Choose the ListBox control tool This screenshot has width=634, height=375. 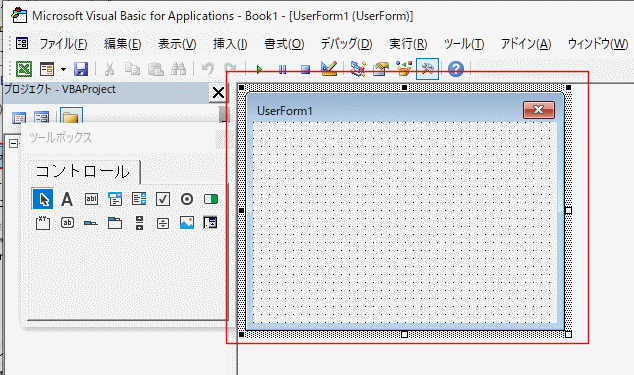139,199
